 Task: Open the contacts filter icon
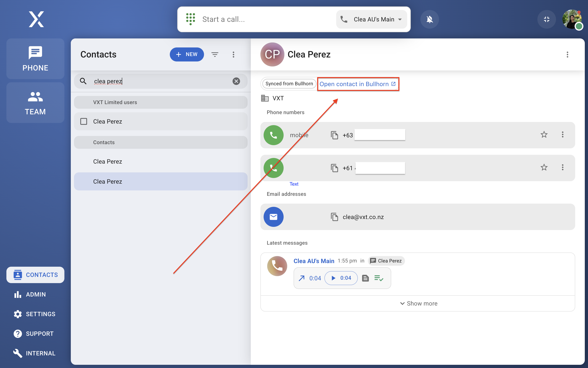(x=215, y=54)
